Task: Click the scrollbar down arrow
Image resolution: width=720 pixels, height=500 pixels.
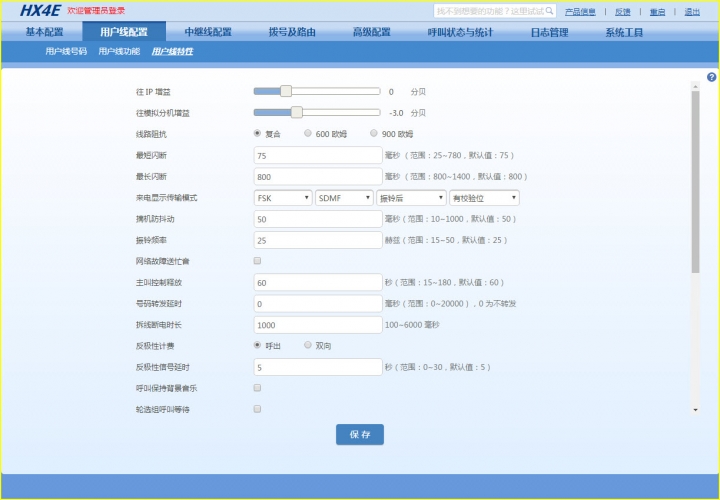Action: point(695,410)
